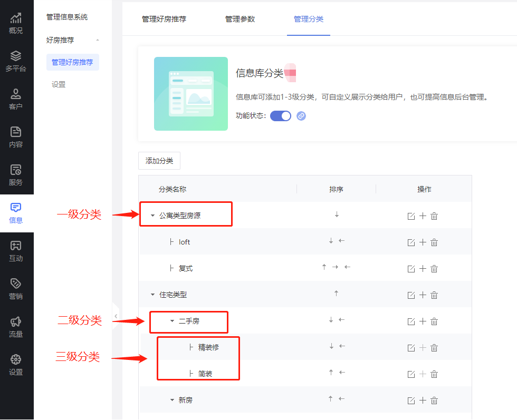Click the 操作 column header

coord(424,189)
